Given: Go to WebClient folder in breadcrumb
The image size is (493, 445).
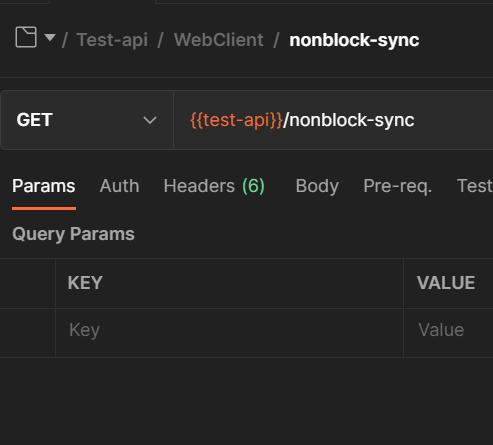Looking at the screenshot, I should (x=219, y=40).
